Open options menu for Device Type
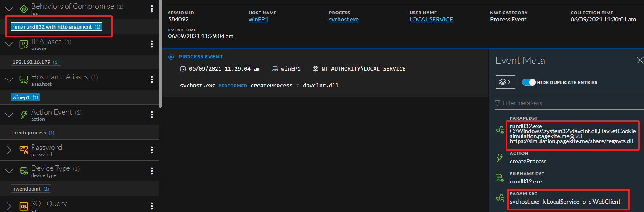This screenshot has width=644, height=212. [152, 171]
